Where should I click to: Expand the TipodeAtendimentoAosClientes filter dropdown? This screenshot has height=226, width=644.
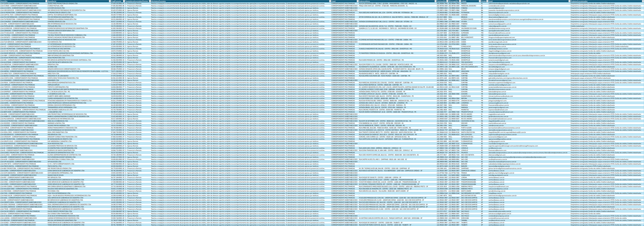[150, 1]
